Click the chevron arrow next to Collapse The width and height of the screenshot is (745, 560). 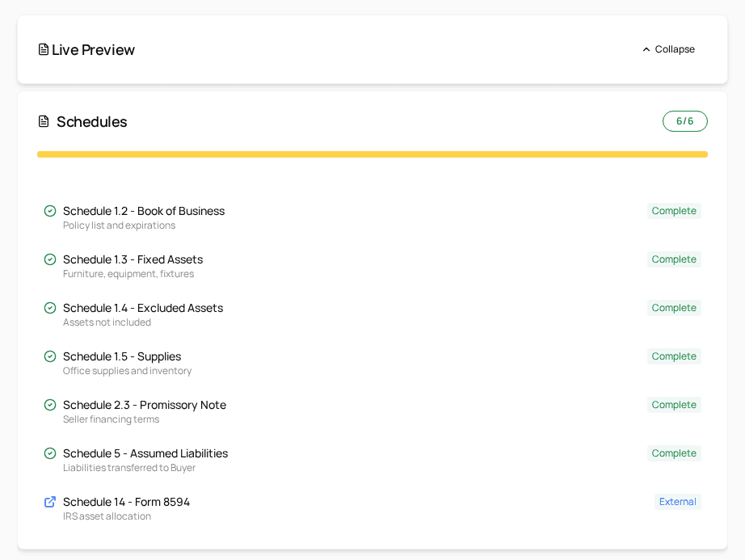click(646, 49)
